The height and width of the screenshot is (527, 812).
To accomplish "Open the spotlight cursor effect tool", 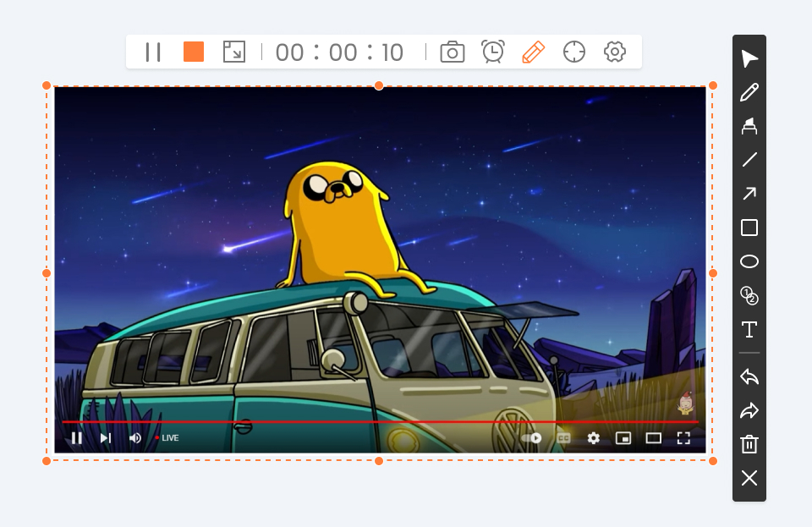I will 573,52.
